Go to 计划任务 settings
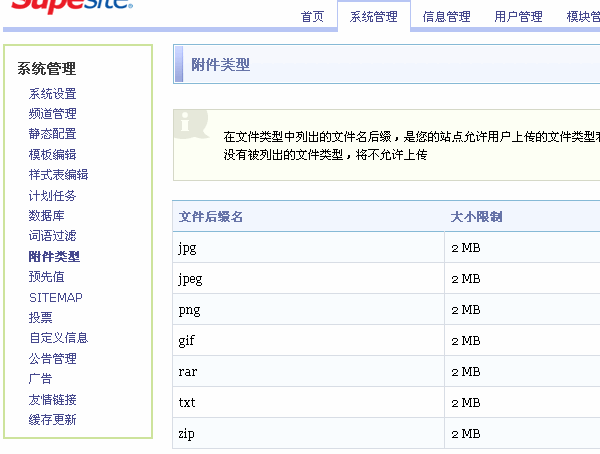 tap(52, 196)
